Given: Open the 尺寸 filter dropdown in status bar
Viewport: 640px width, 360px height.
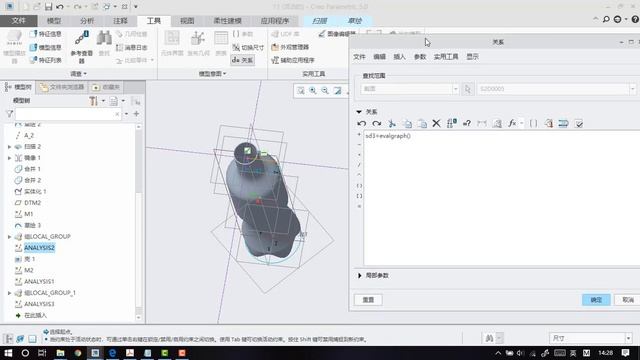Looking at the screenshot, I should coord(591,338).
